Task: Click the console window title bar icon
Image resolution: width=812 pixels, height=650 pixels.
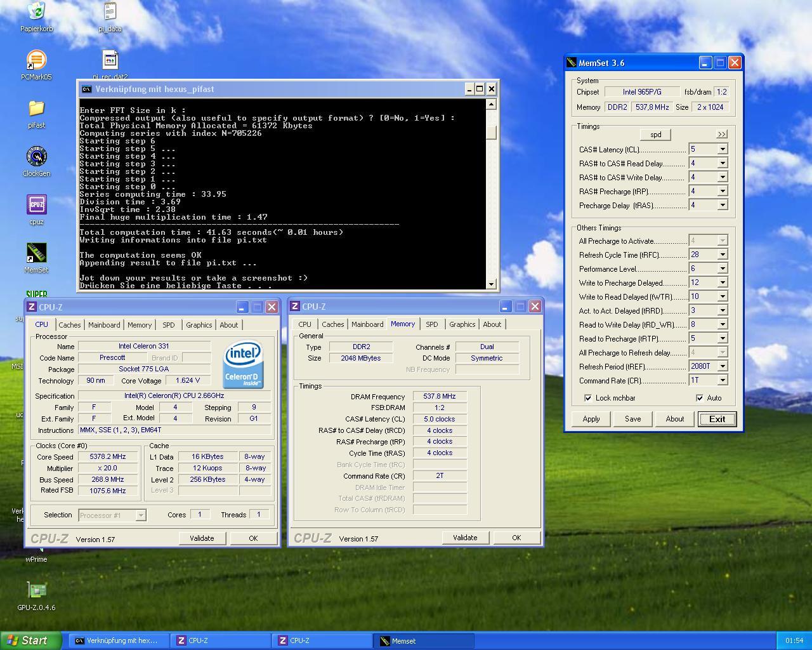Action: (x=87, y=89)
